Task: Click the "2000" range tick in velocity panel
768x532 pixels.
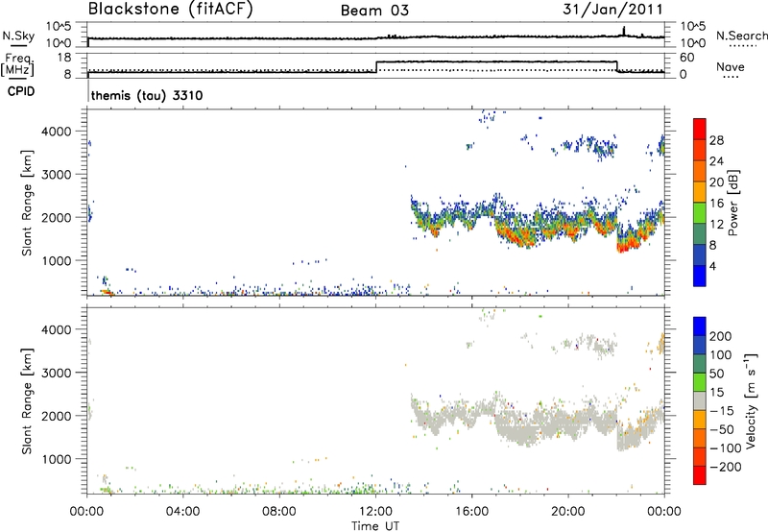Action: click(57, 416)
